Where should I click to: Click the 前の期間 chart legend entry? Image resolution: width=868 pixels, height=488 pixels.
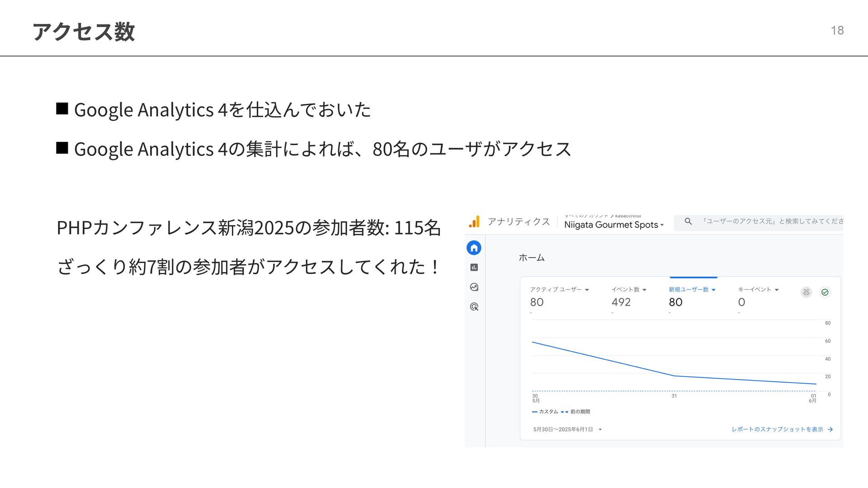click(576, 412)
